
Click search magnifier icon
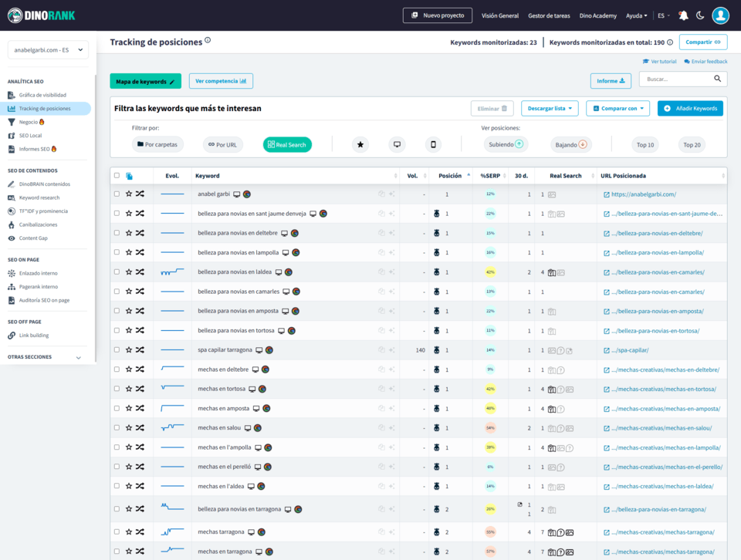(x=718, y=79)
